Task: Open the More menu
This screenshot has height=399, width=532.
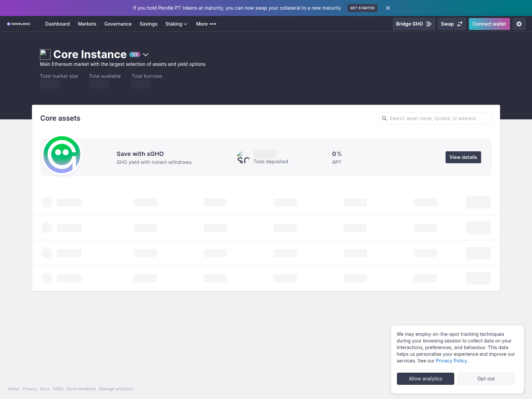Action: click(206, 24)
